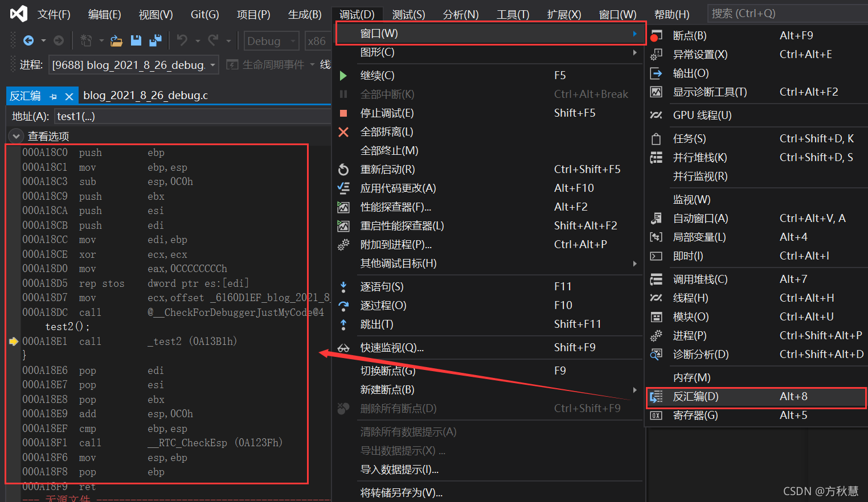Open the 工具(T) menu
Viewport: 868px width, 502px height.
pyautogui.click(x=513, y=14)
